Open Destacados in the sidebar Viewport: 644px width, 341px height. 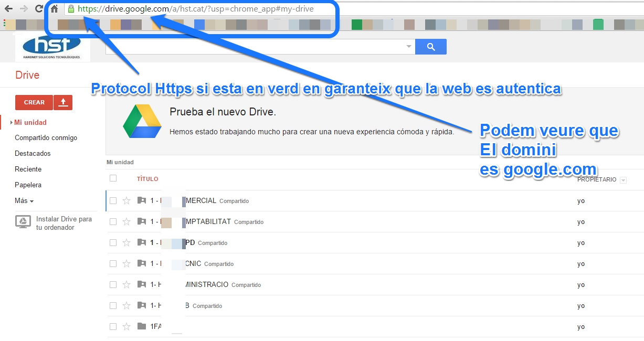click(x=33, y=154)
